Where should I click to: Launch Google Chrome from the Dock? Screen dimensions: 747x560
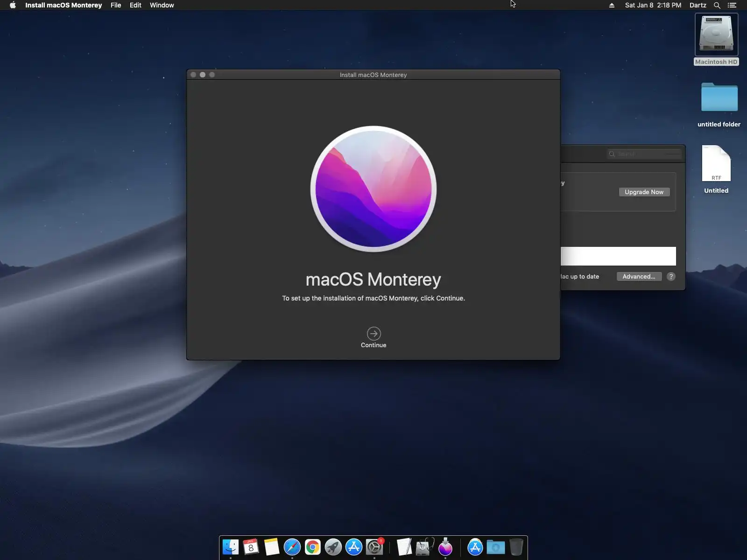[313, 547]
